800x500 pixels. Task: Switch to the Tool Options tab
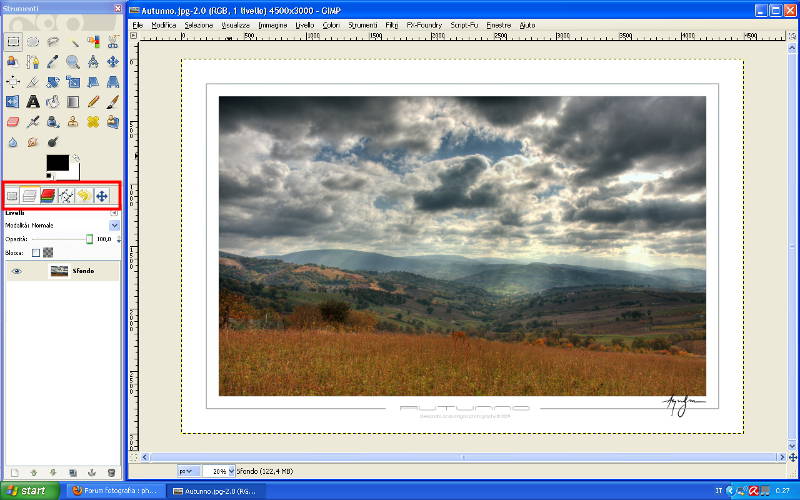click(12, 195)
